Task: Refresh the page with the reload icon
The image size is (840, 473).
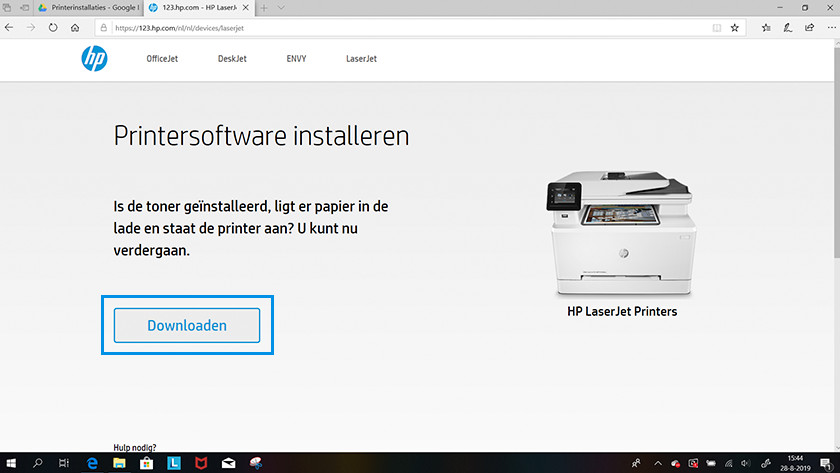Action: [x=52, y=28]
